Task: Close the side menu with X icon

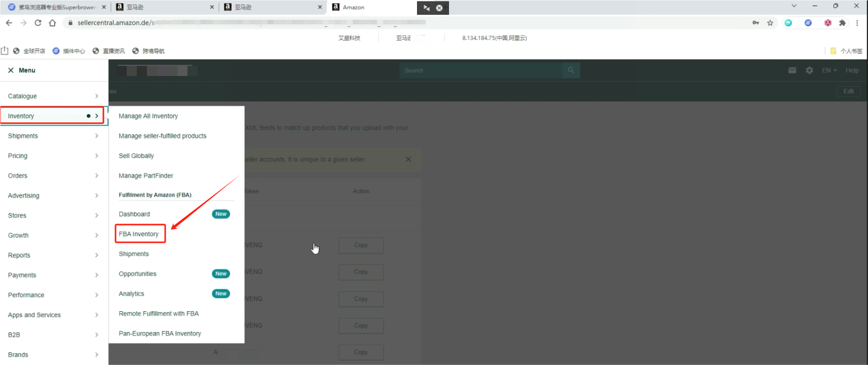Action: pos(11,70)
